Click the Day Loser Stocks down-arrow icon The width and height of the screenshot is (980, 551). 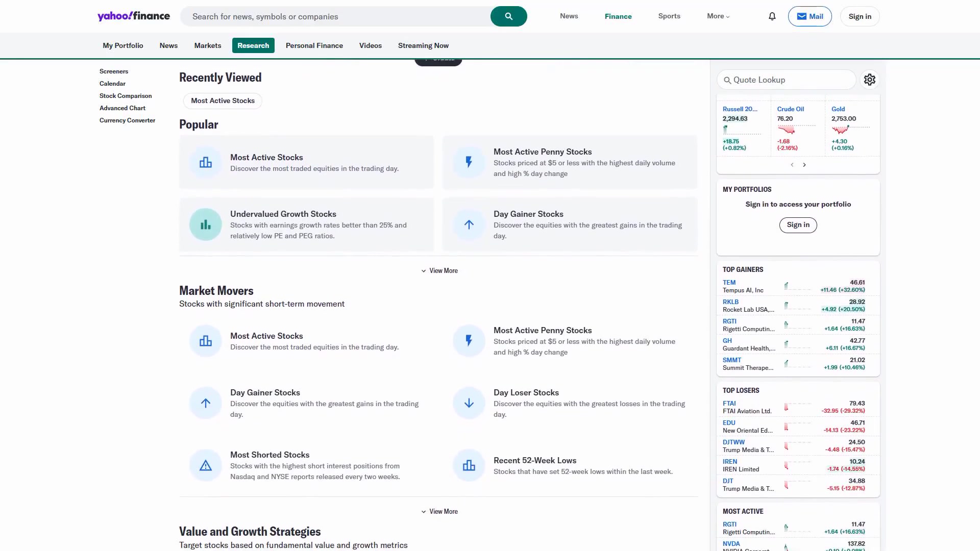[x=469, y=403]
